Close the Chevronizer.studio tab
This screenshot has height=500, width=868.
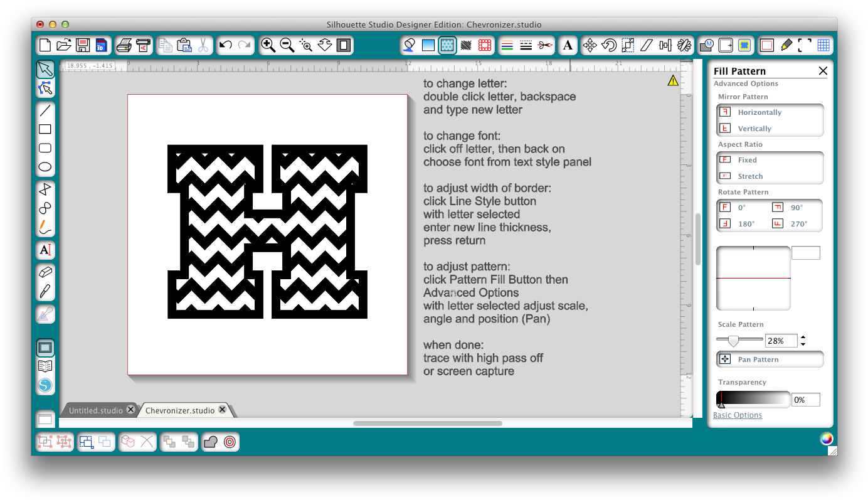(222, 410)
